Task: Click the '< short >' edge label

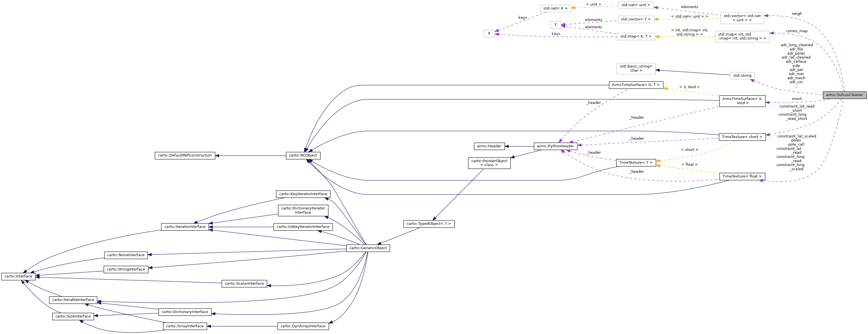Action: tap(689, 150)
